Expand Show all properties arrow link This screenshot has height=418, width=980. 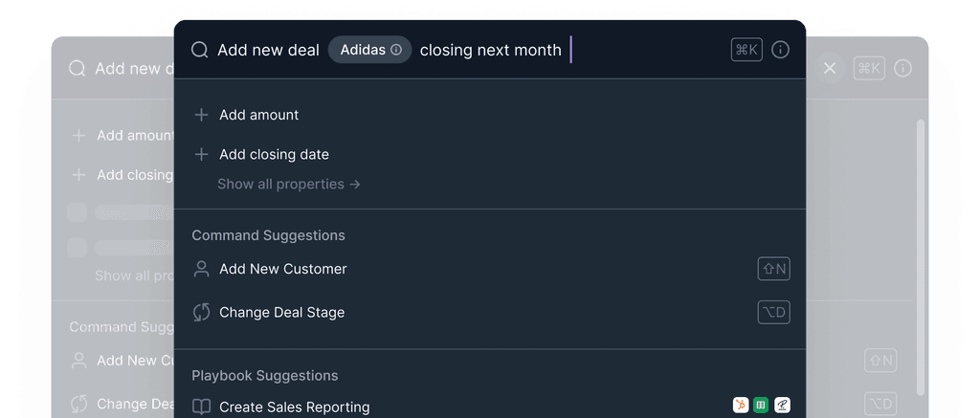point(288,184)
